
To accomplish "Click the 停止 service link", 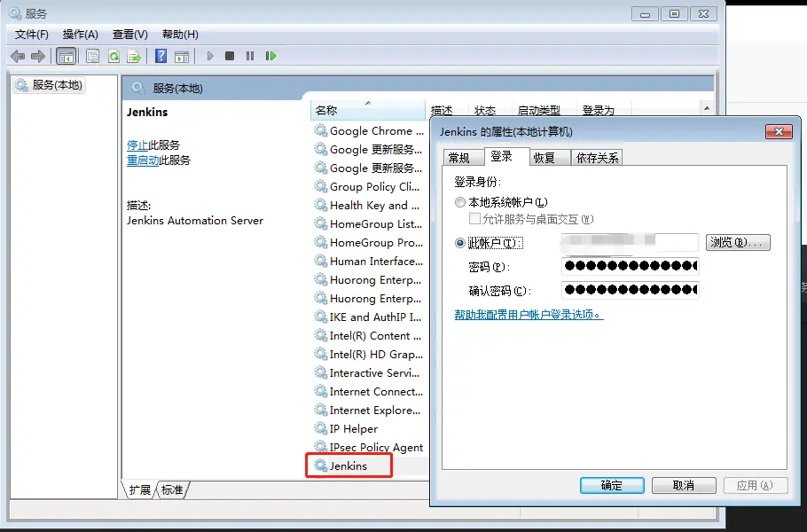I will pyautogui.click(x=137, y=145).
